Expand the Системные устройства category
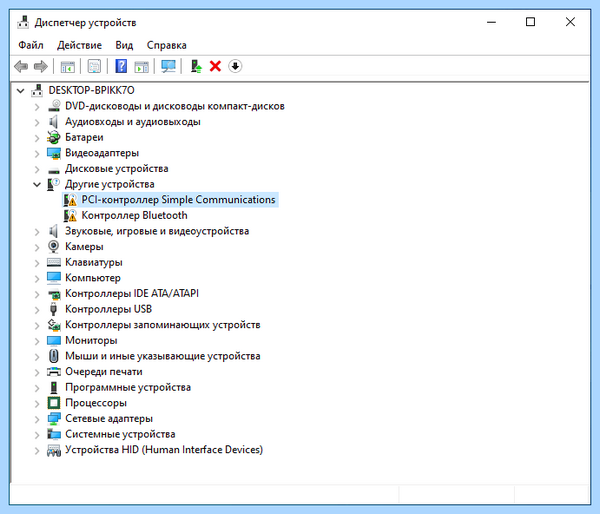Screen dimensions: 600x514 (x=37, y=434)
